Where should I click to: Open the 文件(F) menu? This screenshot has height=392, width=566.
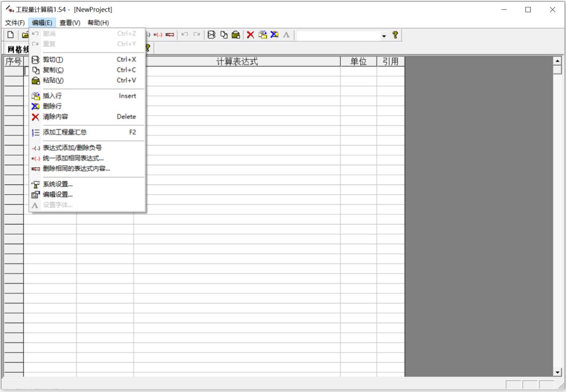[x=15, y=23]
